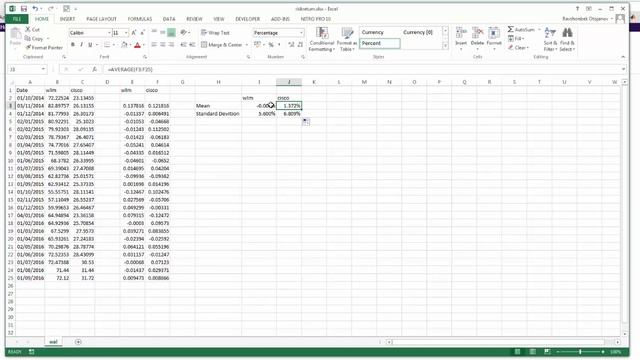Image resolution: width=640 pixels, height=360 pixels.
Task: Expand the cell styles gallery
Action: click(445, 46)
